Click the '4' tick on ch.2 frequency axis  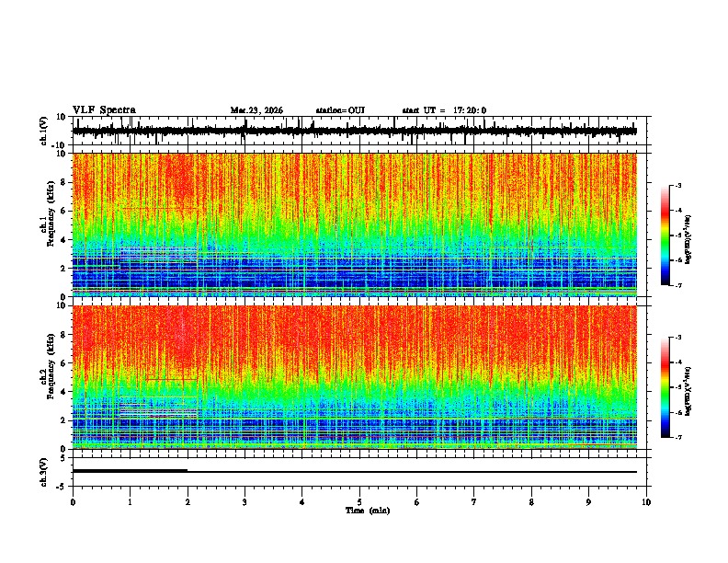pos(63,392)
